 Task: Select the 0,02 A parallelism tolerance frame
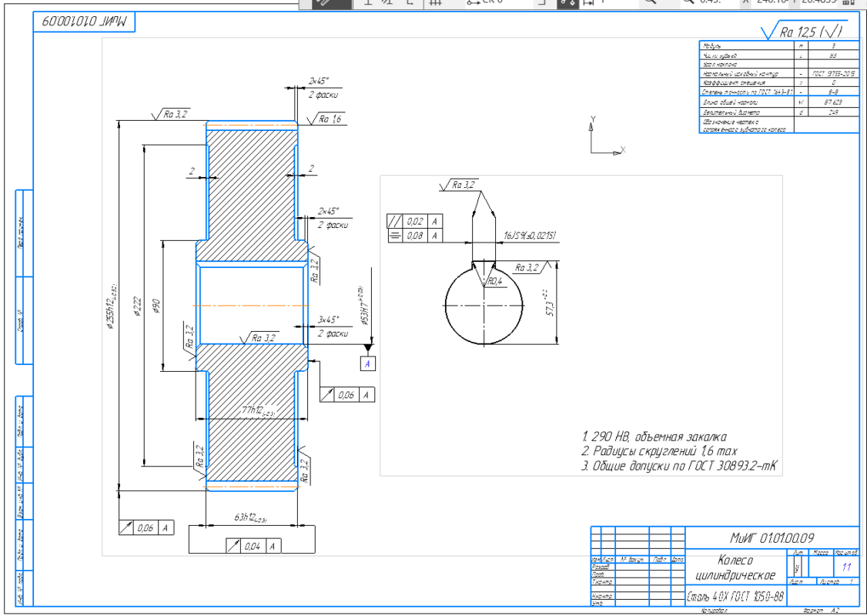click(415, 221)
